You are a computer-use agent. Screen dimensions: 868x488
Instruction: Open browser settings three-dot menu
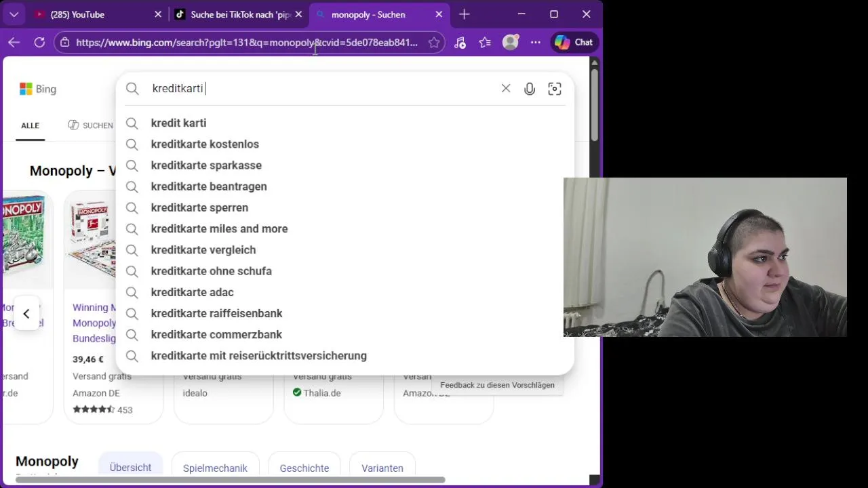point(536,42)
